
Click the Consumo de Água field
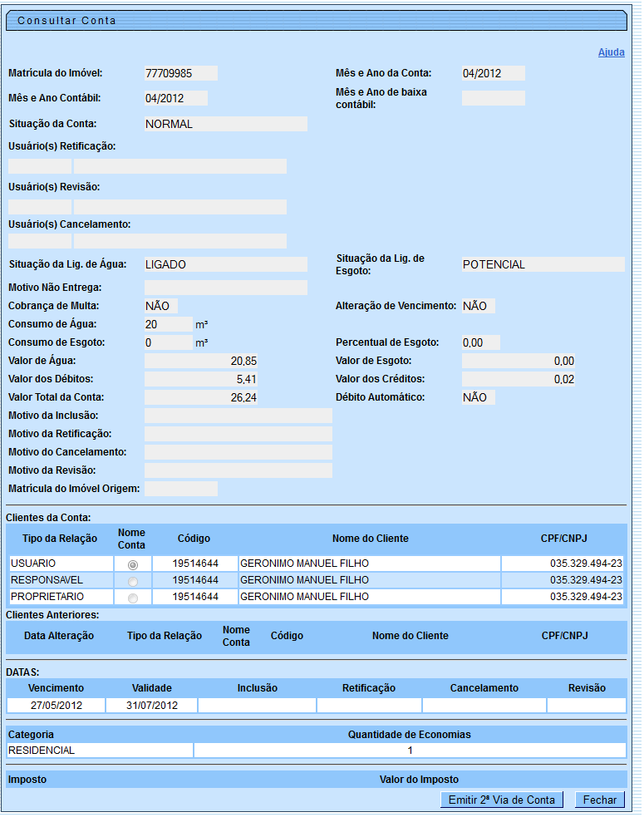coord(168,324)
